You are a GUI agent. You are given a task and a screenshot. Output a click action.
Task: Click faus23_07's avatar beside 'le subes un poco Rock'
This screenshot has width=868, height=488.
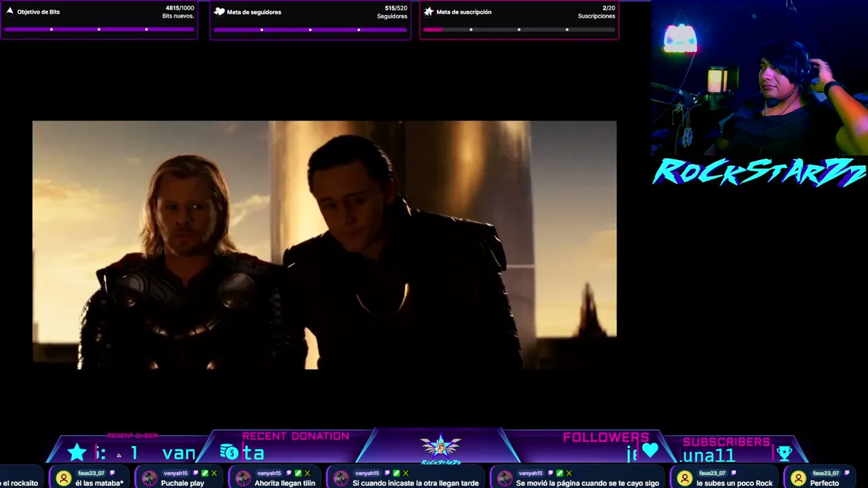click(685, 479)
